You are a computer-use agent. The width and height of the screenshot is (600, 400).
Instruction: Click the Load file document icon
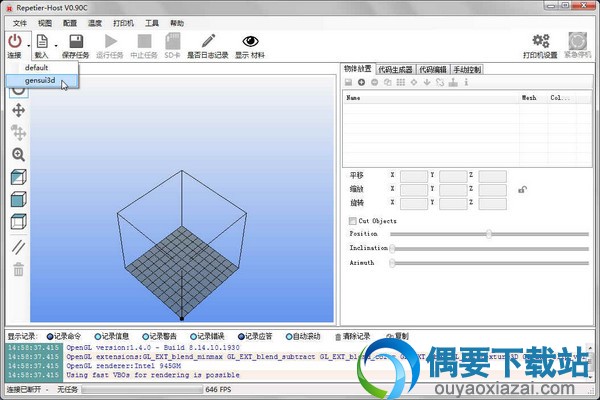[42, 41]
